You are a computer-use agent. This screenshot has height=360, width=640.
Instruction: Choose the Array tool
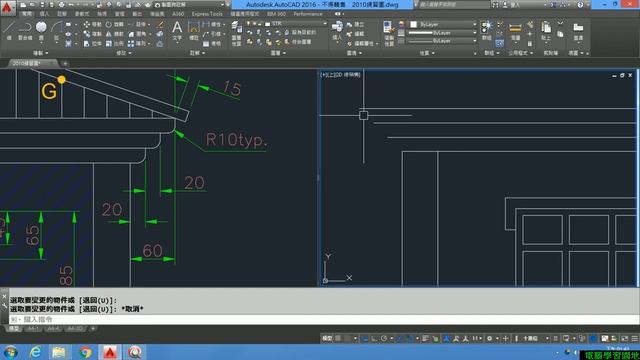138,43
